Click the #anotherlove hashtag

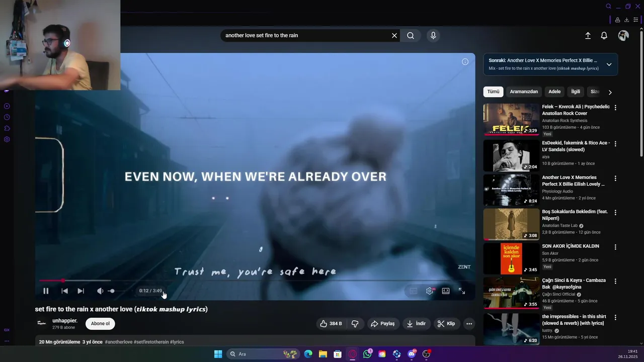119,342
